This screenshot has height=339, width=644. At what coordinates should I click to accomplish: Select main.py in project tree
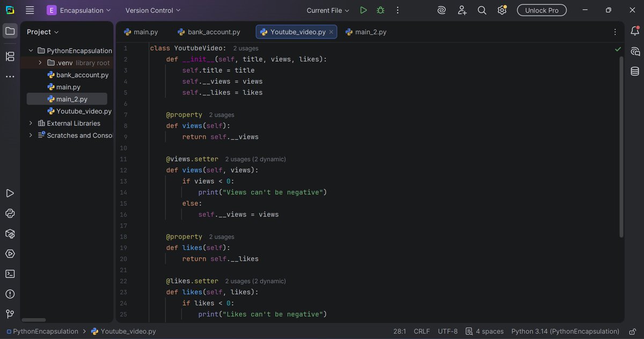pyautogui.click(x=68, y=87)
